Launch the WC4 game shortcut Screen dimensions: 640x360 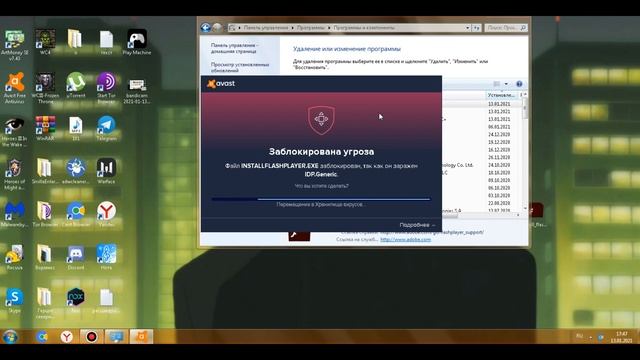pyautogui.click(x=45, y=42)
